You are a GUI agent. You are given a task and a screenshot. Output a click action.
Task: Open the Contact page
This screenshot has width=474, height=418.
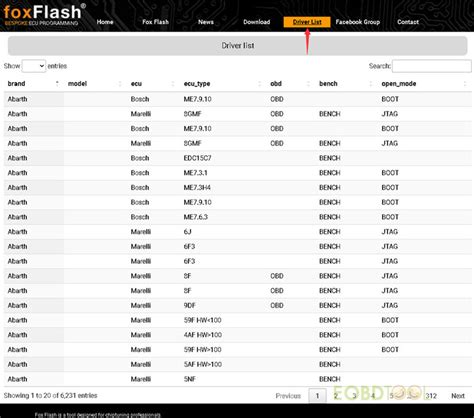tap(408, 22)
